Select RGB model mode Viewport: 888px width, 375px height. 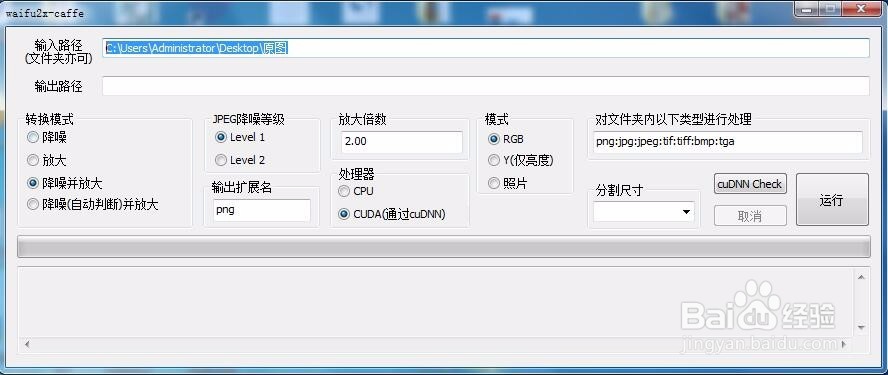506,139
